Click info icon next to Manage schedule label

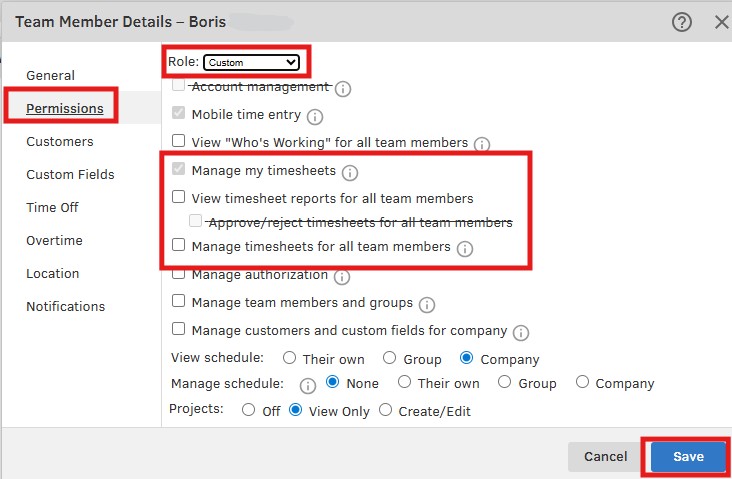coord(308,384)
